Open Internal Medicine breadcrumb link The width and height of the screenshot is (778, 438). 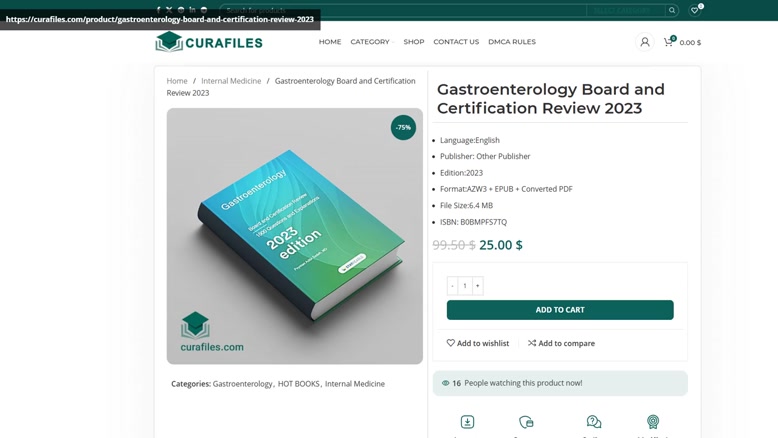click(x=231, y=81)
